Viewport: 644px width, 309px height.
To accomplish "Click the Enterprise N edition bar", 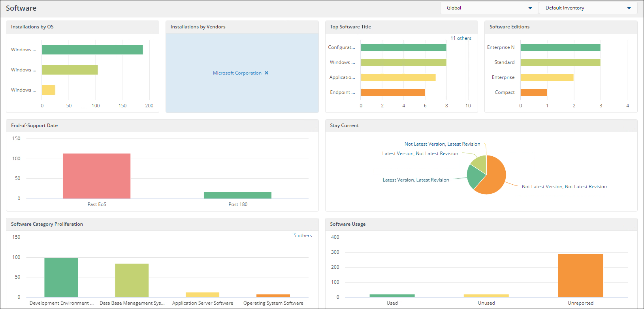I will (560, 47).
